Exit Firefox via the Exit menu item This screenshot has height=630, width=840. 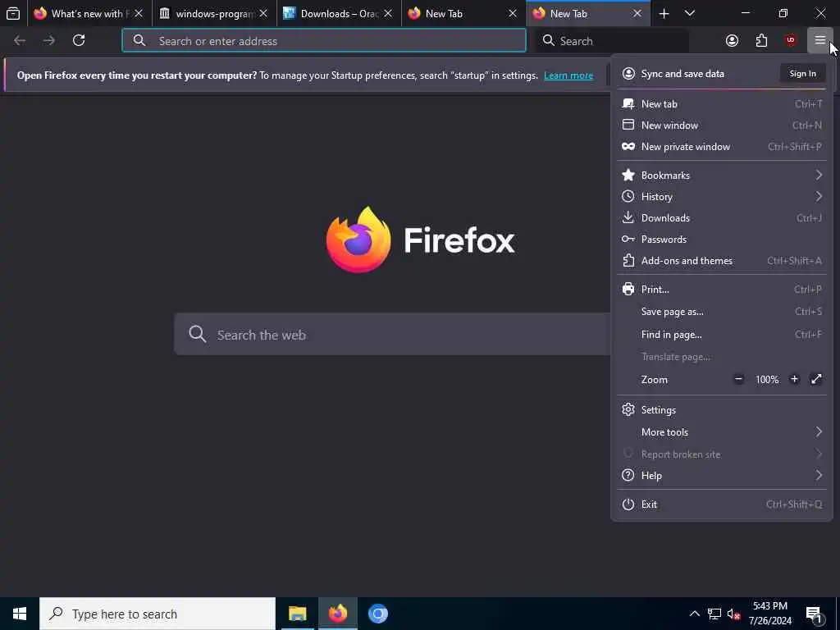[x=722, y=504]
